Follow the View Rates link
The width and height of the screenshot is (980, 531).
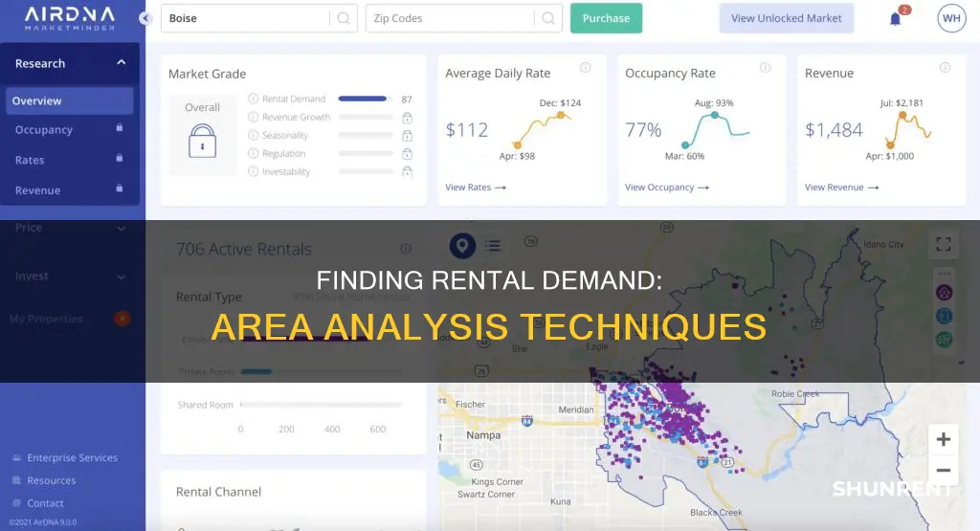pos(475,187)
